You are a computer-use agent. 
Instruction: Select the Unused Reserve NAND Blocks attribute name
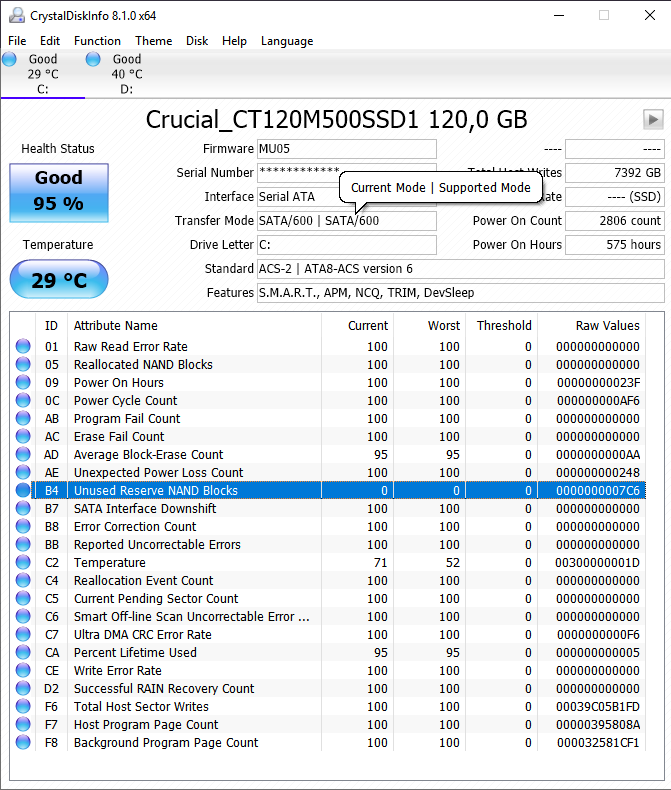click(156, 491)
